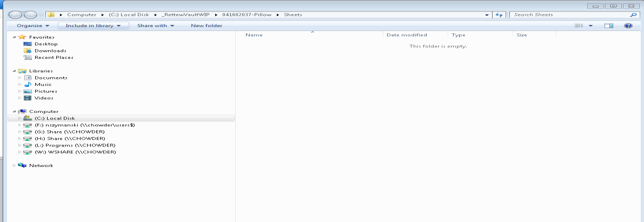
Task: Select (H:) Share network drive
Action: [69, 139]
